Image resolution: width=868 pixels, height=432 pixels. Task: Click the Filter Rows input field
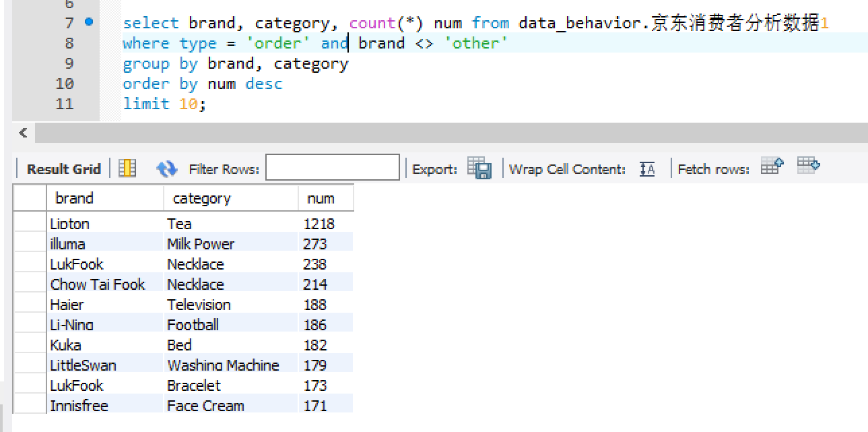(333, 168)
